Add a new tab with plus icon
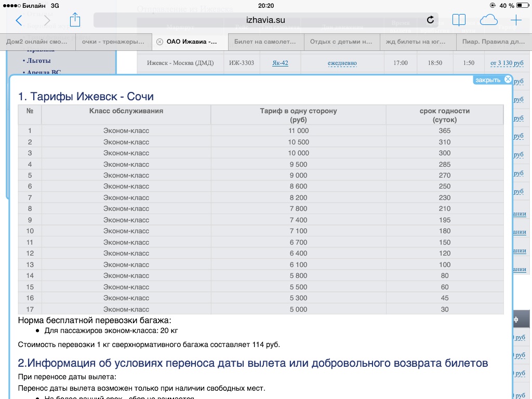 tap(516, 20)
